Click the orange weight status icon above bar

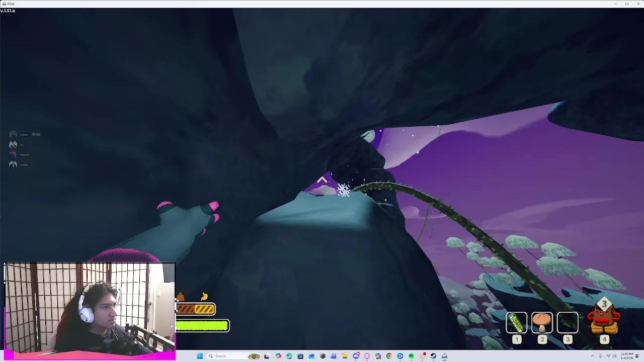point(181,297)
